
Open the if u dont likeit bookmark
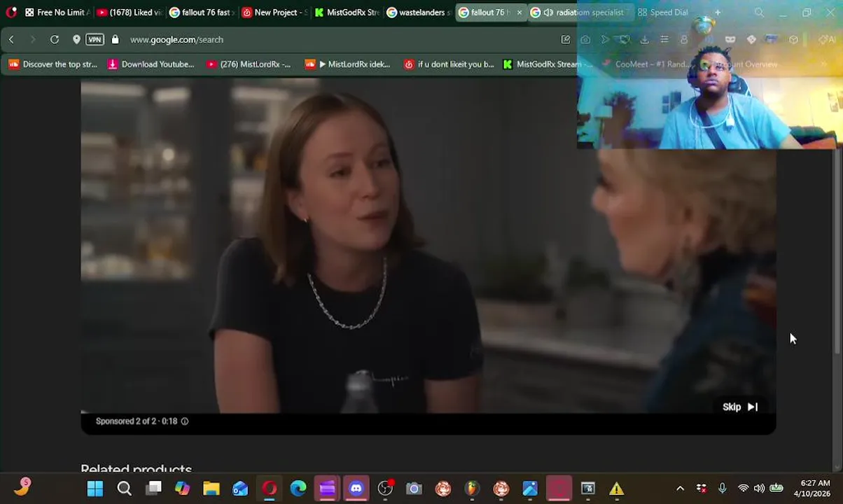(449, 64)
